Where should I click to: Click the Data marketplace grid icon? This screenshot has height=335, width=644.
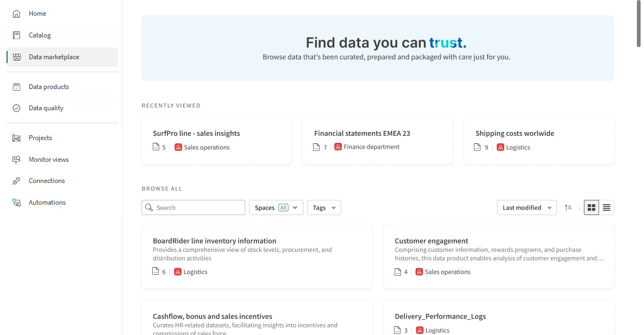coord(16,56)
